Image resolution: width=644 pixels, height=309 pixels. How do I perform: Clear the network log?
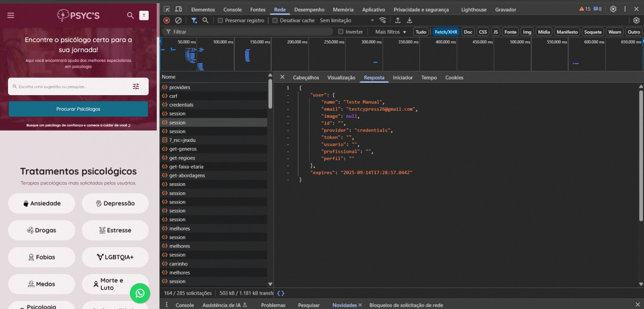[x=178, y=20]
